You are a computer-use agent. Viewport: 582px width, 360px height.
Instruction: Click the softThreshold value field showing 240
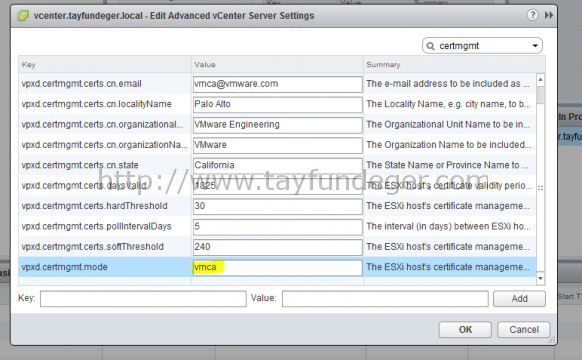278,247
